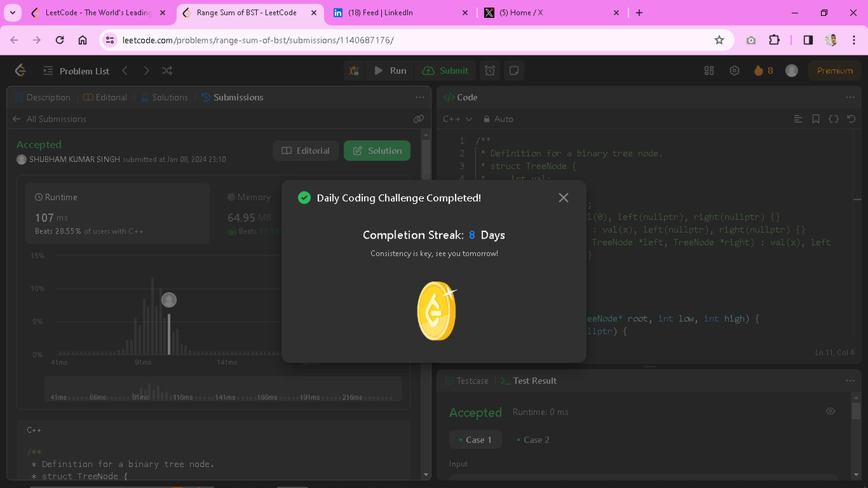Viewport: 868px width, 488px height.
Task: Select Case 1 result
Action: click(x=475, y=440)
